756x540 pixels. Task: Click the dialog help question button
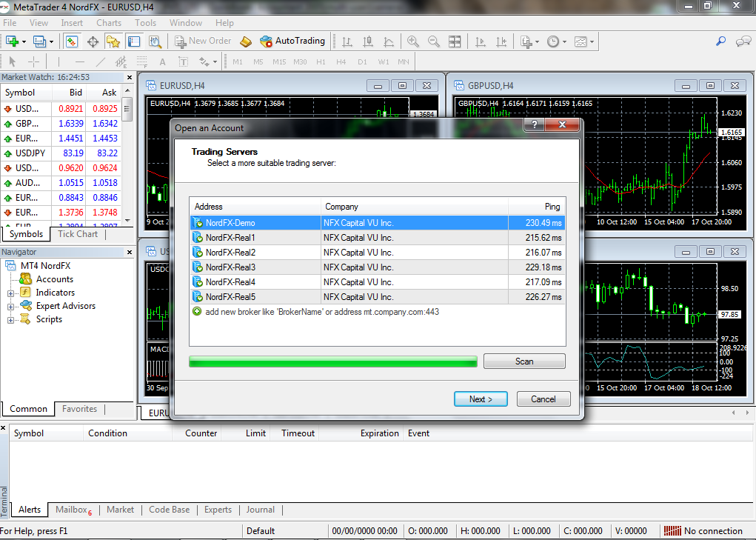tap(534, 124)
